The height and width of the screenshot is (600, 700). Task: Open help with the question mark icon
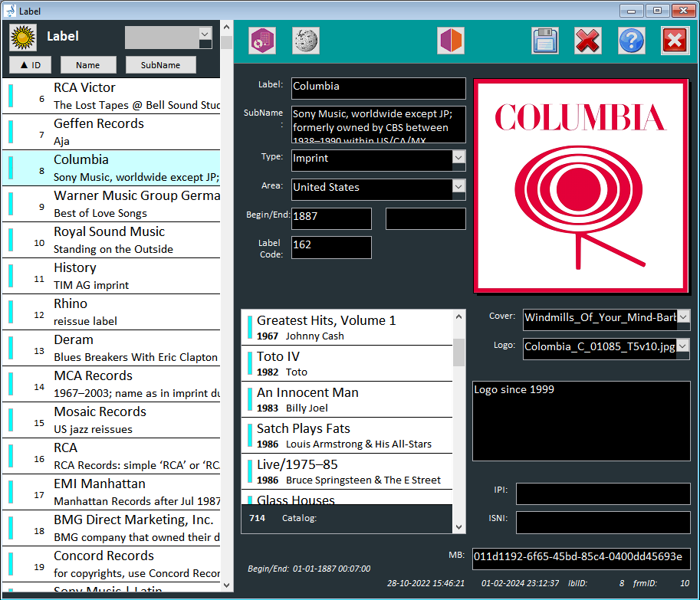[631, 41]
